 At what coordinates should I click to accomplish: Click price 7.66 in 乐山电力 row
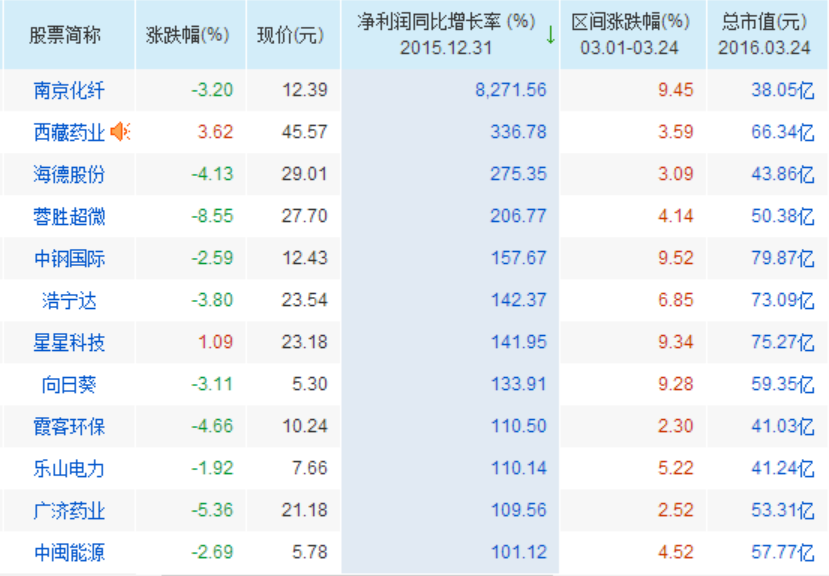pyautogui.click(x=310, y=468)
